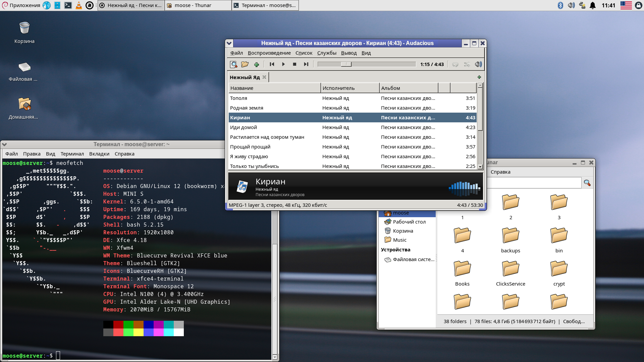Switch to the Терминал taskbar button
This screenshot has height=362, width=644.
coord(265,5)
